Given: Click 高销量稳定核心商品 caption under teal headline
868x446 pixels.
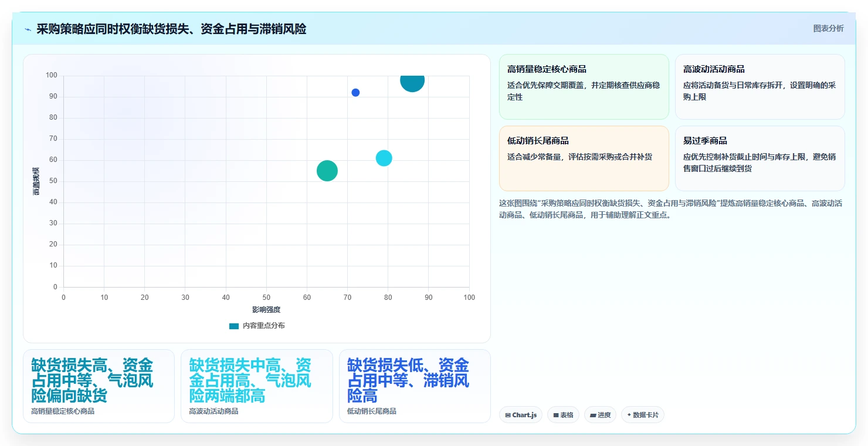Looking at the screenshot, I should [x=63, y=411].
